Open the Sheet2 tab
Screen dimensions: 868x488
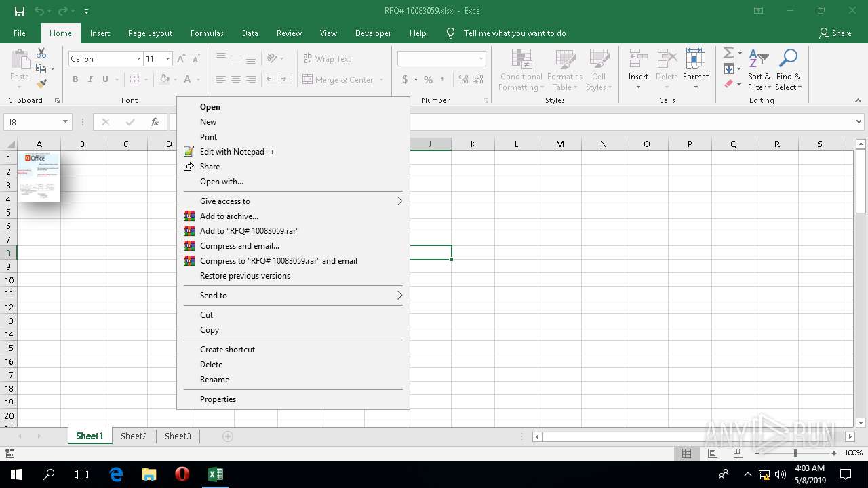[134, 436]
